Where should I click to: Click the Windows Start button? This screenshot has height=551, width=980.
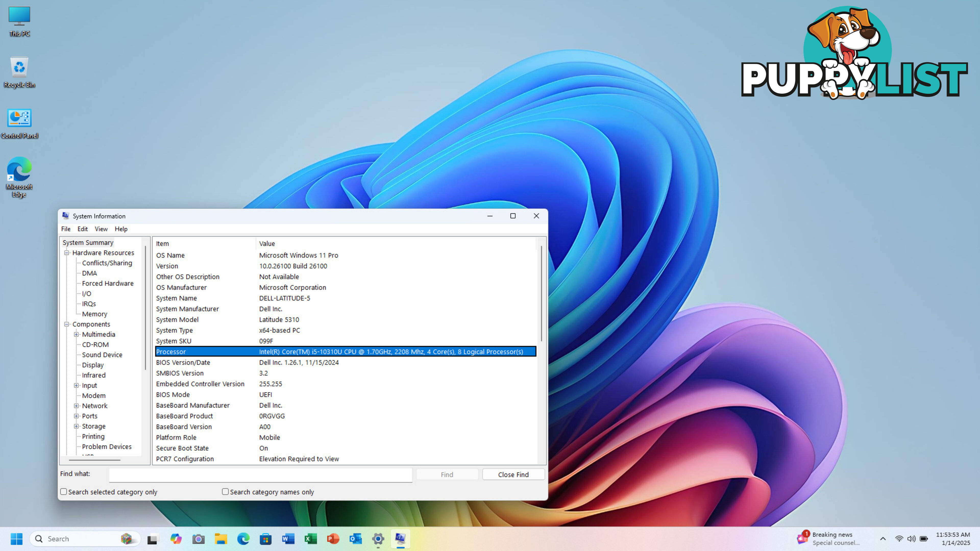(16, 539)
